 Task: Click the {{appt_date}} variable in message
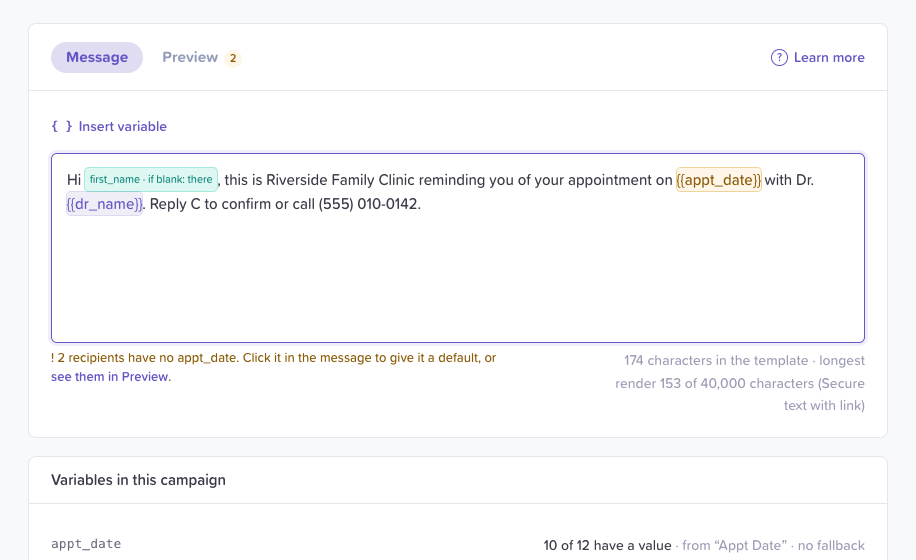tap(719, 180)
